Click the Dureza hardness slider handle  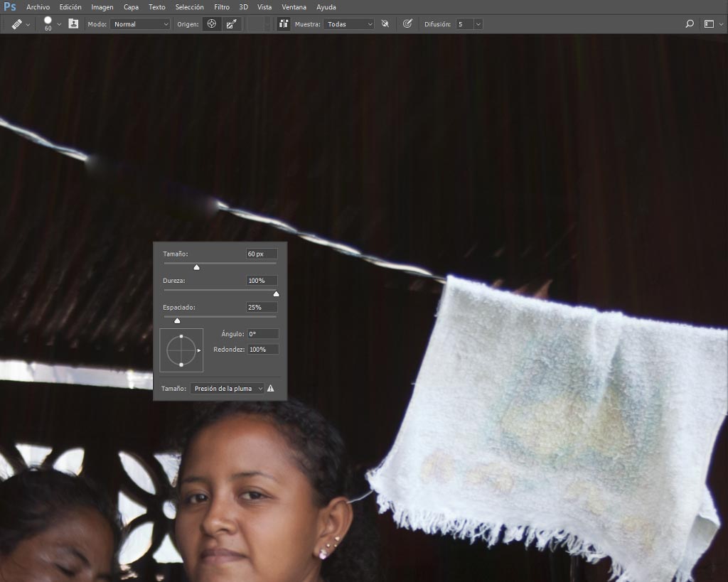pyautogui.click(x=277, y=293)
